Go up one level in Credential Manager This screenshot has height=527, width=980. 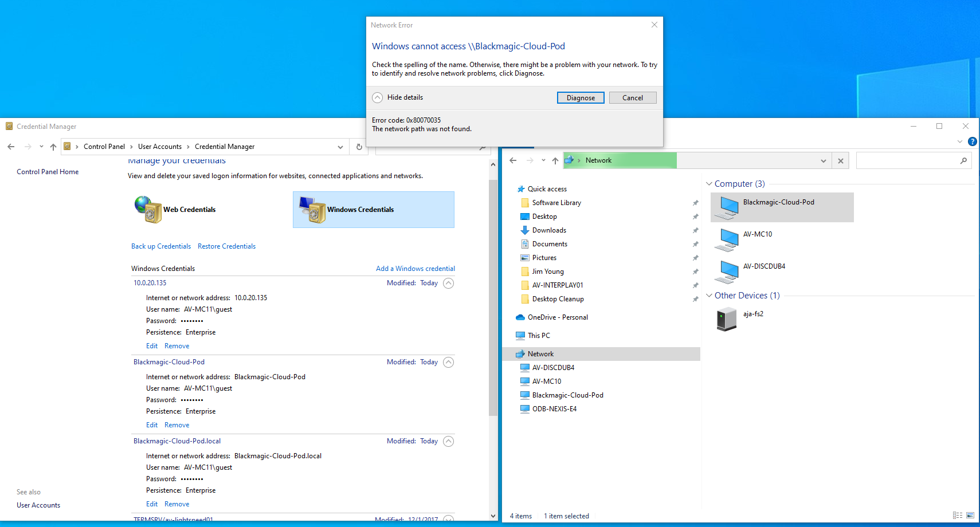coord(53,147)
